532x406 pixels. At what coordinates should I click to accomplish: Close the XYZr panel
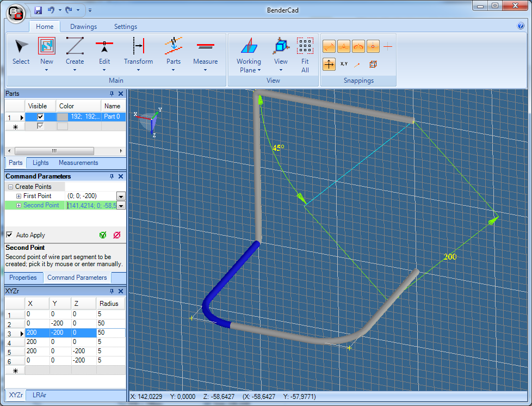coord(121,291)
